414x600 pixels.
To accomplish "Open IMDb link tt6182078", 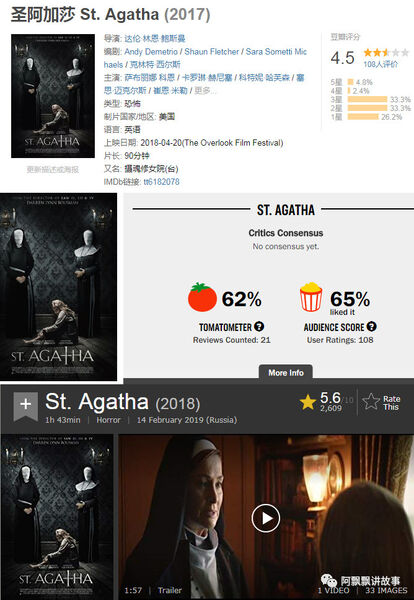I will coord(161,182).
